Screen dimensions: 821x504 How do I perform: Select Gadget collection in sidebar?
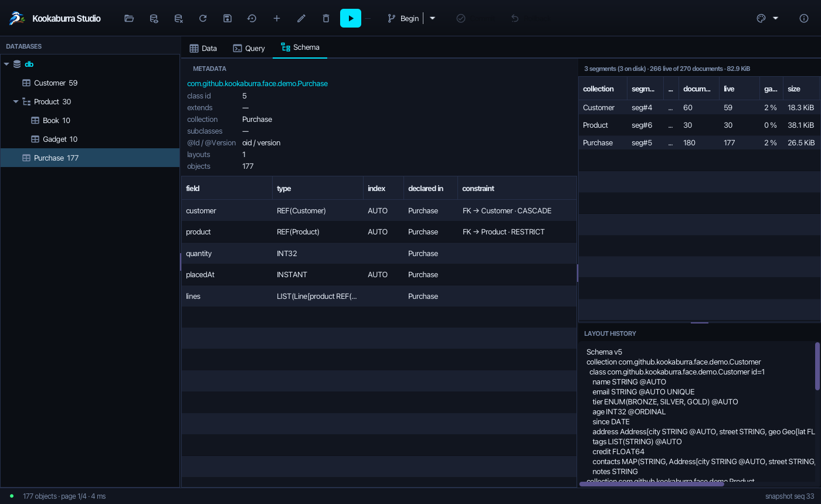90,139
